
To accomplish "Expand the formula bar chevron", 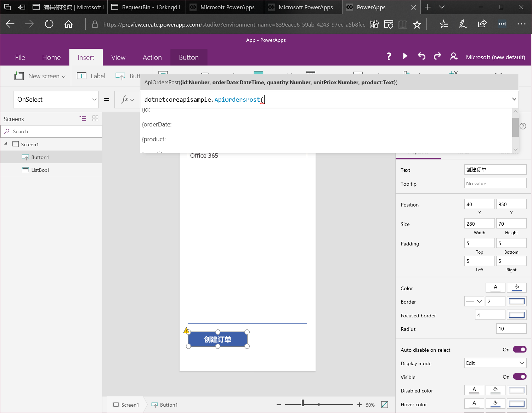I will tap(514, 99).
